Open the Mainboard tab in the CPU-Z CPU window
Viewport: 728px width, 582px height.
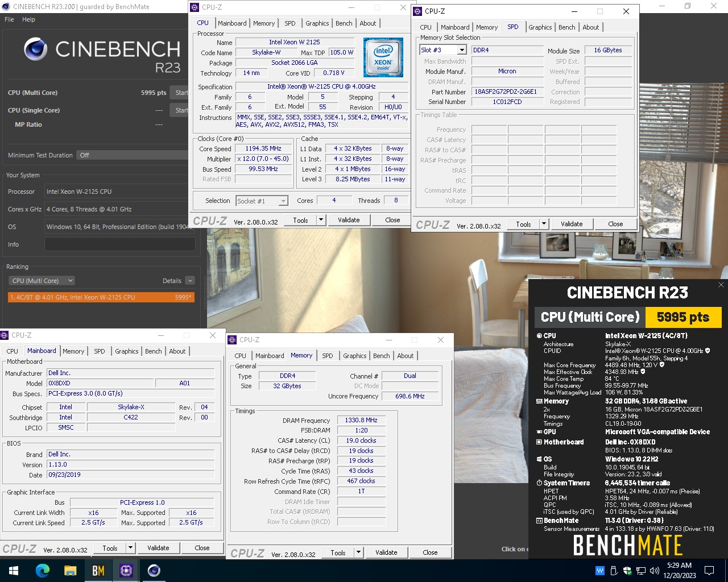pyautogui.click(x=232, y=23)
